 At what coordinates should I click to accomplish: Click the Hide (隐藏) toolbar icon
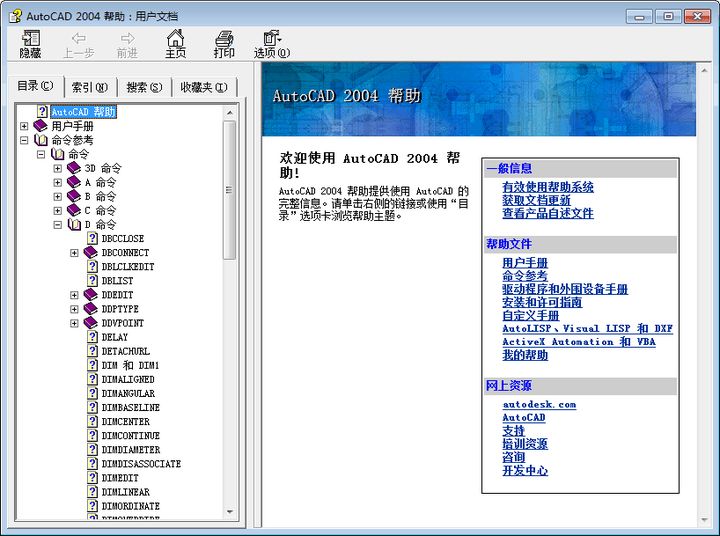(x=31, y=44)
